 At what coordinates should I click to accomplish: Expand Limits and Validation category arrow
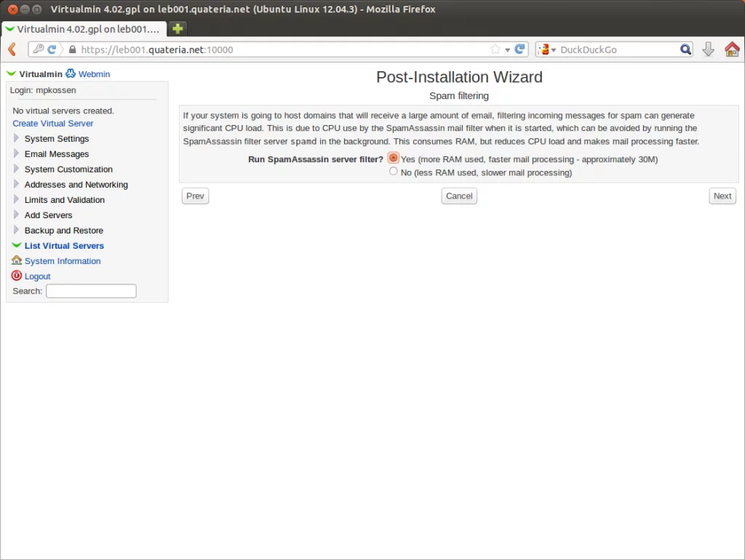point(16,199)
